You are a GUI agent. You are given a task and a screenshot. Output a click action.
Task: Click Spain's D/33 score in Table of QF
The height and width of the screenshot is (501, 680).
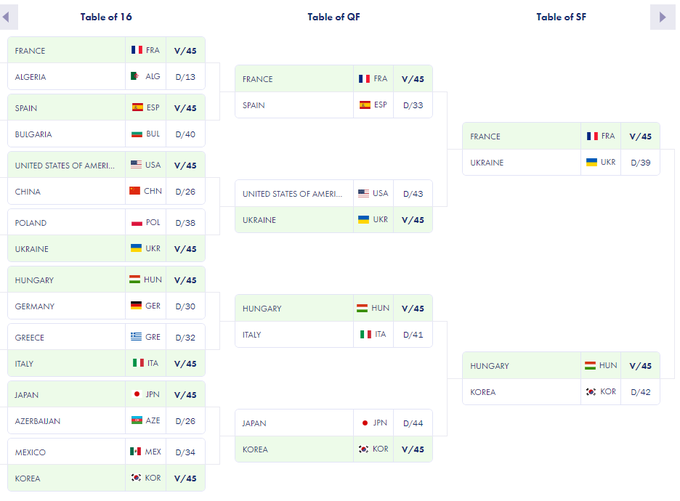point(412,105)
